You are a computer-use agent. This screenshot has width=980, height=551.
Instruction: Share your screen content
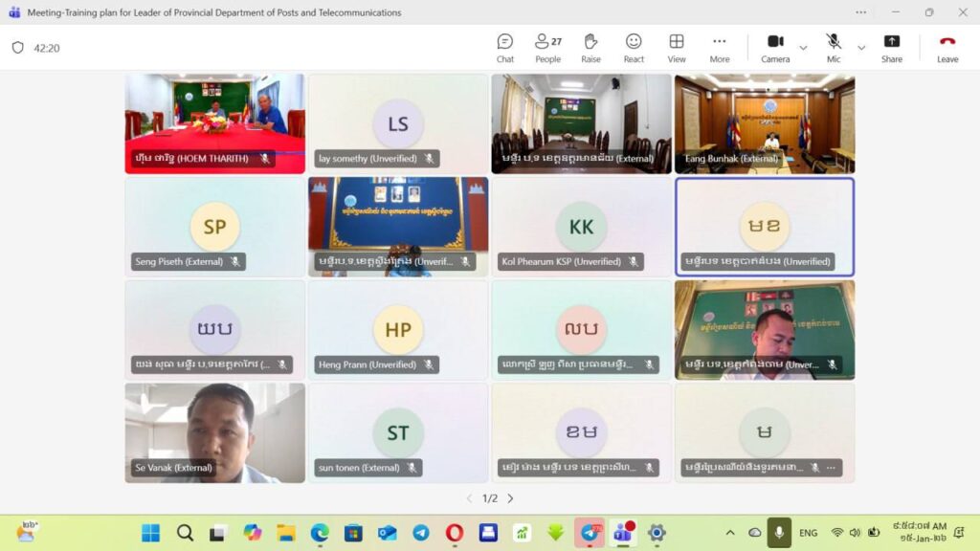click(891, 48)
